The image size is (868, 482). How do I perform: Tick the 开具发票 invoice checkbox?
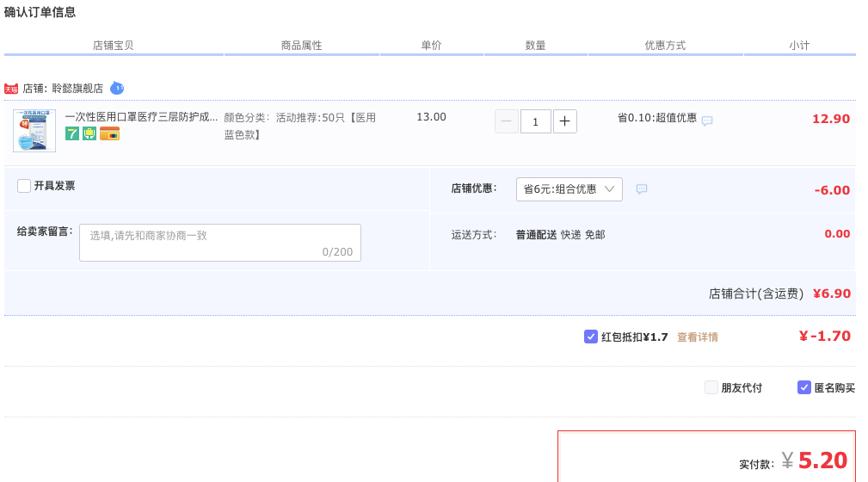[x=24, y=186]
